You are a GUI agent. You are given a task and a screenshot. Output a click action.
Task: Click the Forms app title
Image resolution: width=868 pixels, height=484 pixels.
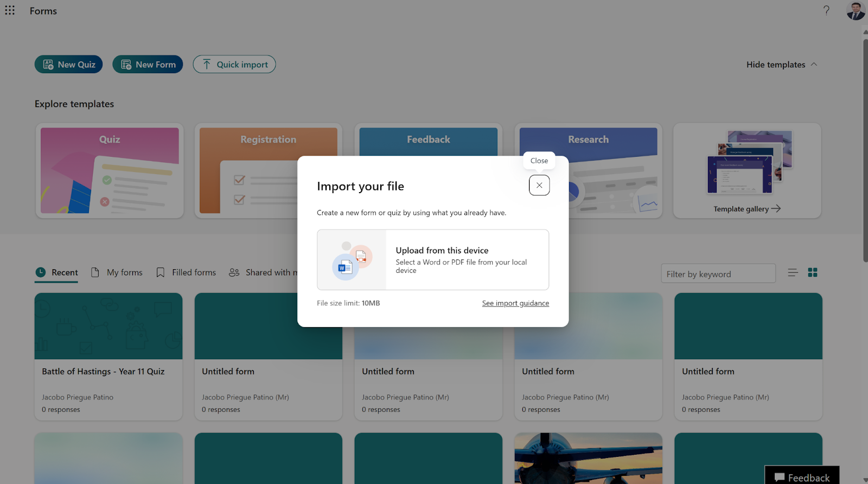tap(43, 11)
